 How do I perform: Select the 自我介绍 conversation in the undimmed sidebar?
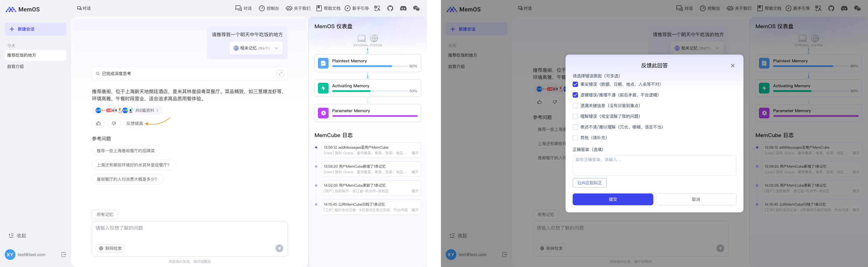point(15,66)
